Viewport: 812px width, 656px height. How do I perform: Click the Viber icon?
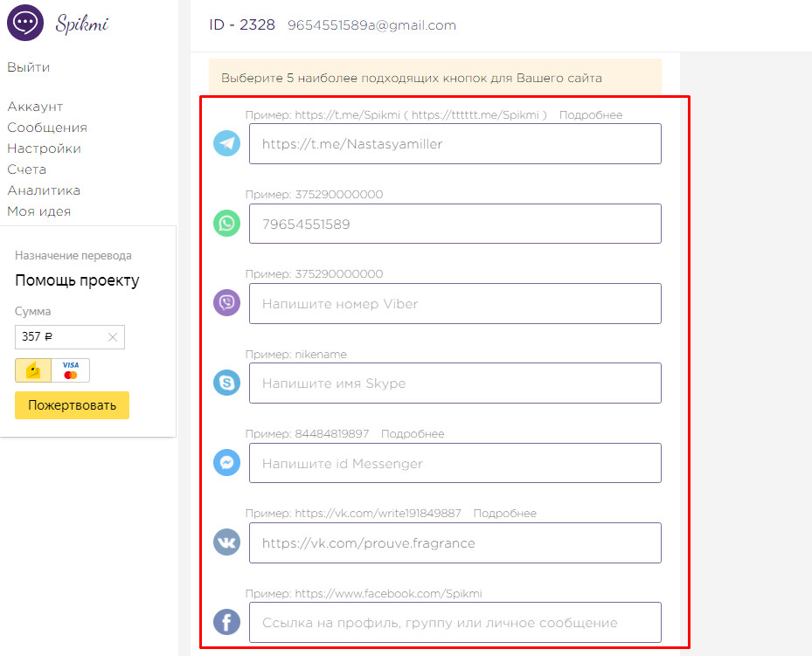pos(227,302)
